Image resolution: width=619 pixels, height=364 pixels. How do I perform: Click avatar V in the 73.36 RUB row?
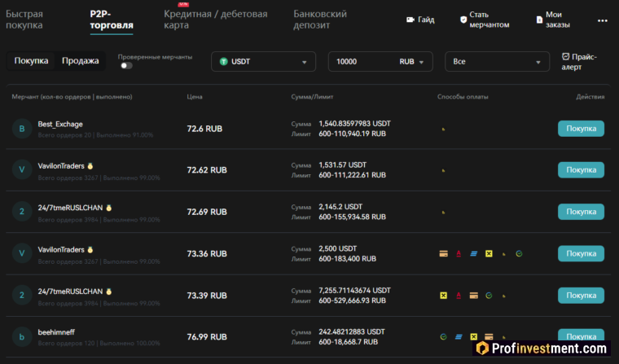[22, 253]
